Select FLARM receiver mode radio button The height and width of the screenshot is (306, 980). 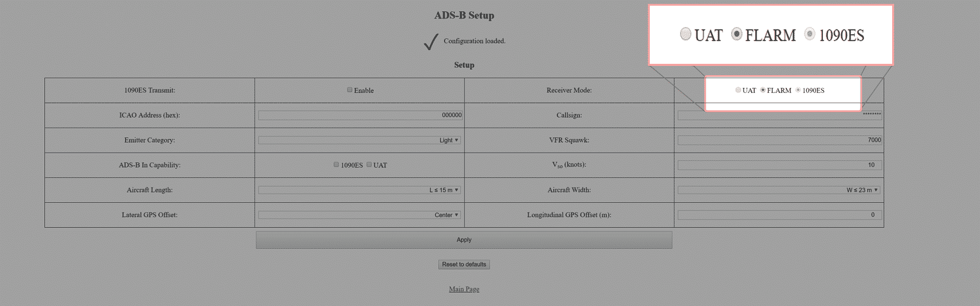(763, 90)
